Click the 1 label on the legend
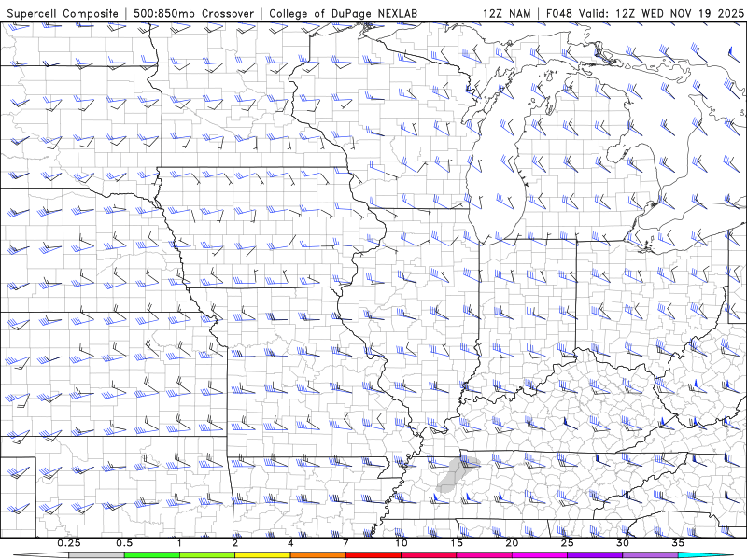Image resolution: width=747 pixels, height=560 pixels. click(x=179, y=543)
